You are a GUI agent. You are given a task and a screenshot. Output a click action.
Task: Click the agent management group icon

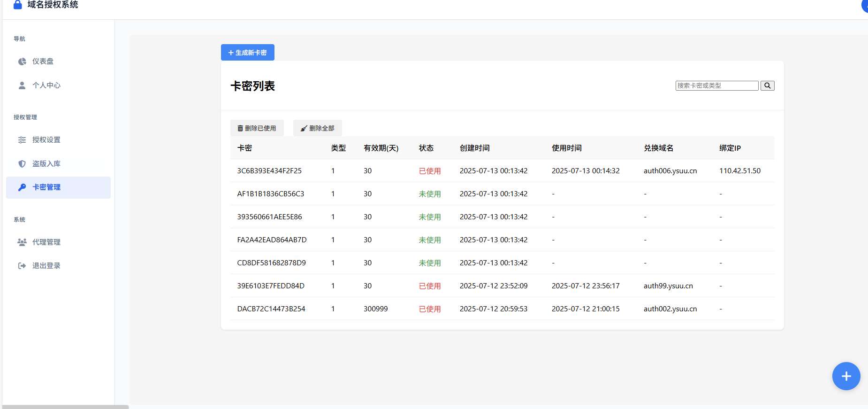(x=22, y=242)
